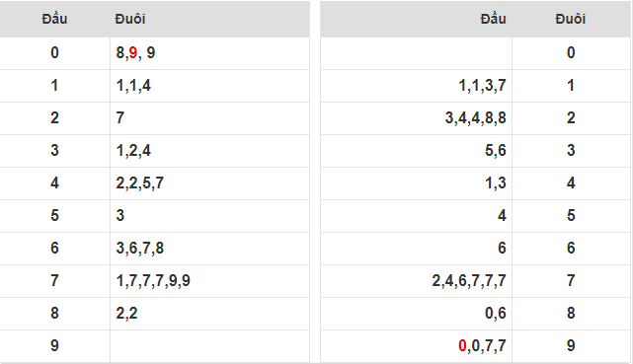Select the cell containing 1,1,3,7
633x364 pixels.
click(416, 86)
